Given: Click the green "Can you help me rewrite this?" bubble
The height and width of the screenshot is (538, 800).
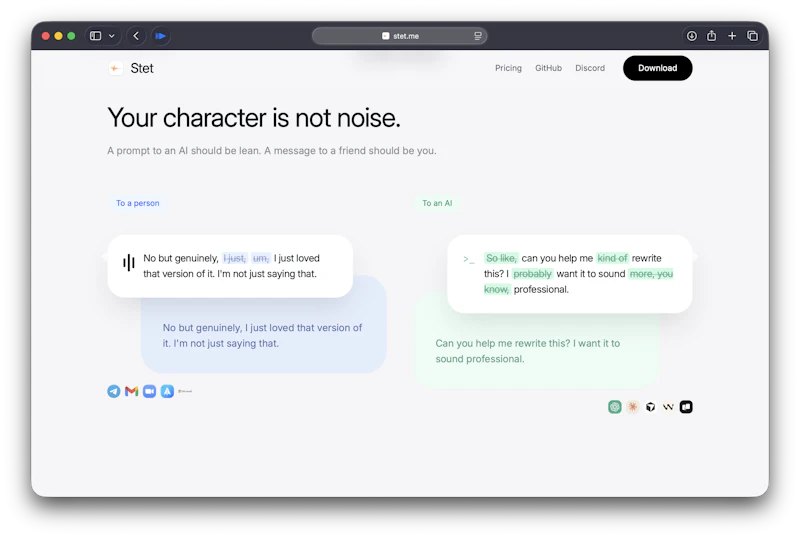Looking at the screenshot, I should tap(536, 351).
